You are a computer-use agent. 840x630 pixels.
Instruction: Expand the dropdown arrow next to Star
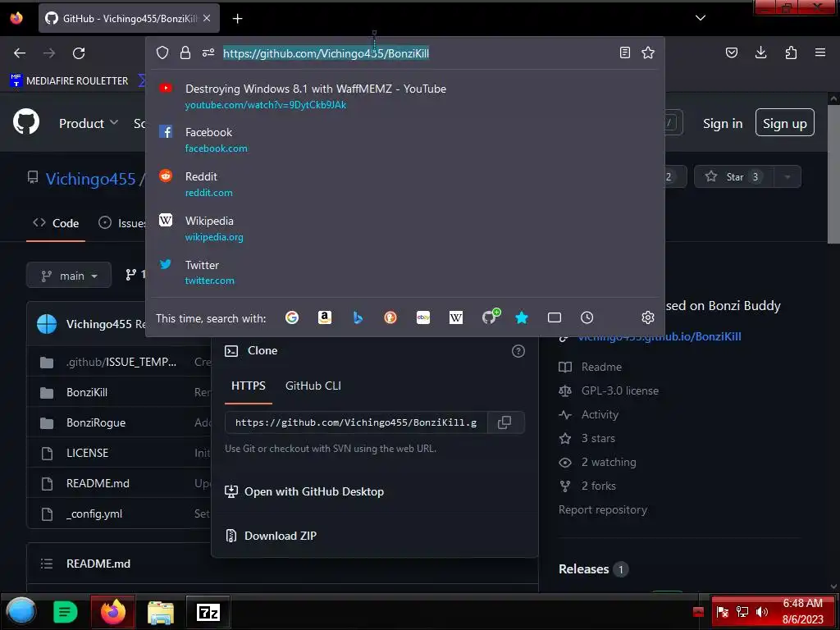787,176
